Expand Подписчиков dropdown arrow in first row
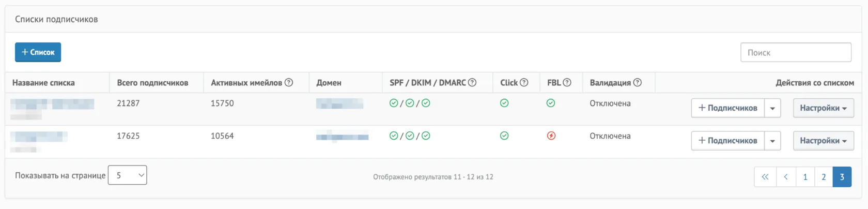 tap(772, 108)
